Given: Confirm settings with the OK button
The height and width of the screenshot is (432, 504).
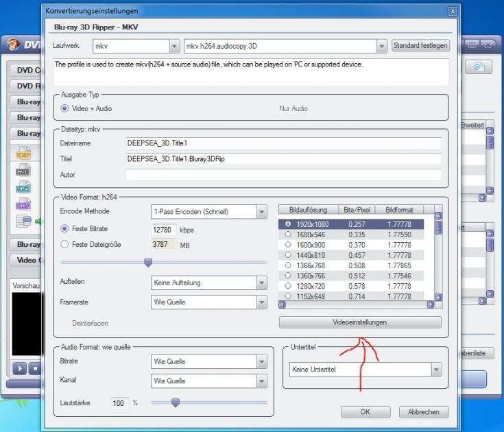Looking at the screenshot, I should tap(365, 412).
